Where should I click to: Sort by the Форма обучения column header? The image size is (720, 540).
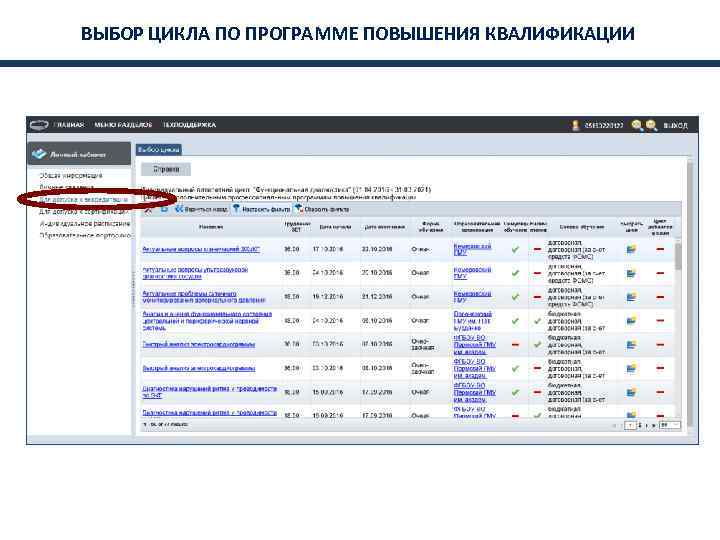(431, 227)
